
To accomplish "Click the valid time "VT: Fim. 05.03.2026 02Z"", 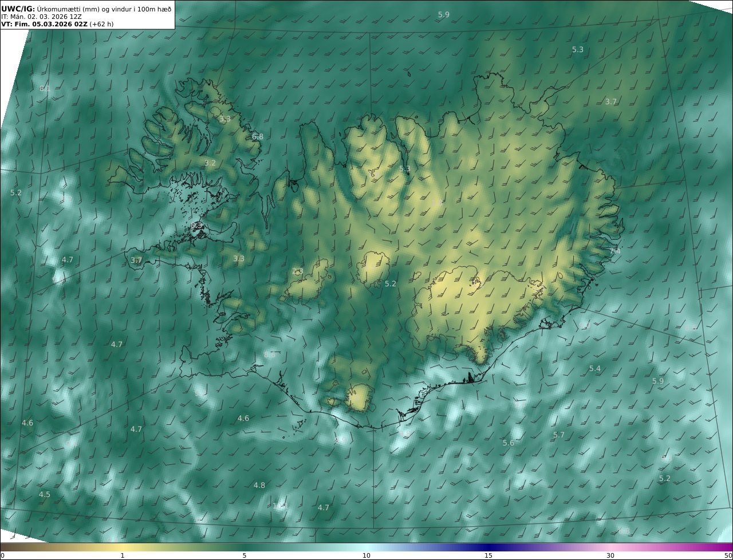I will [45, 25].
